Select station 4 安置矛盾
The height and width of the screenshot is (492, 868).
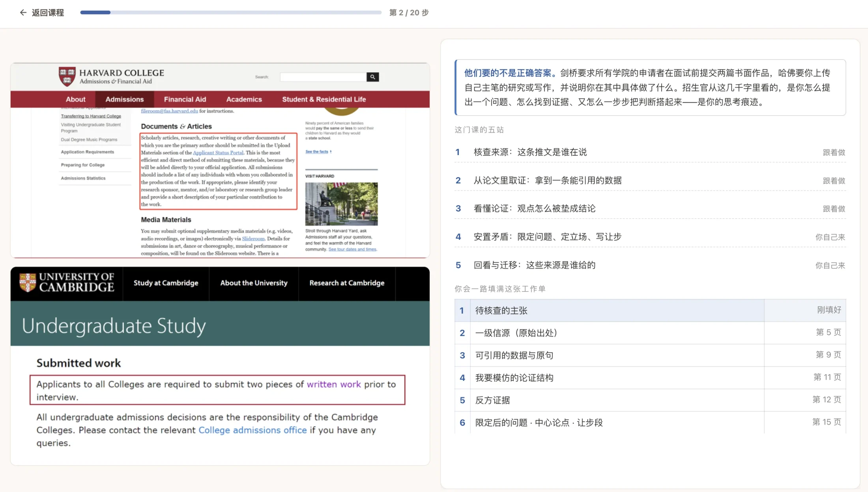click(650, 237)
